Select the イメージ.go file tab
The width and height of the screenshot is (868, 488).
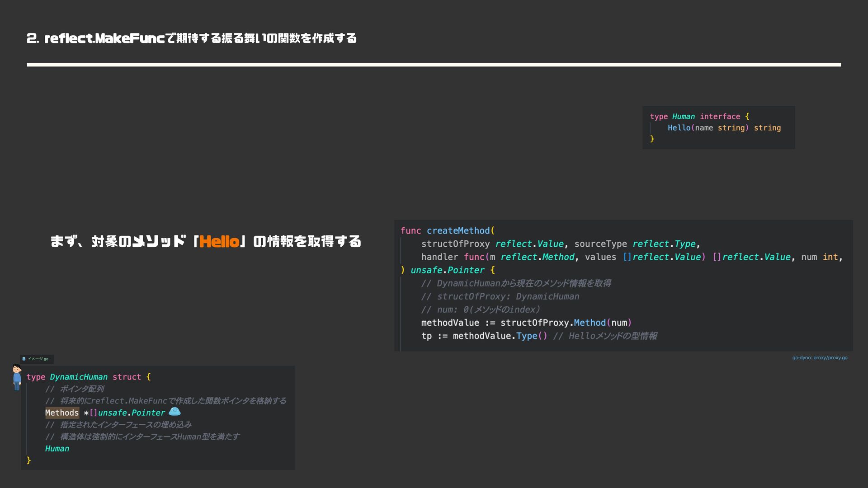38,359
